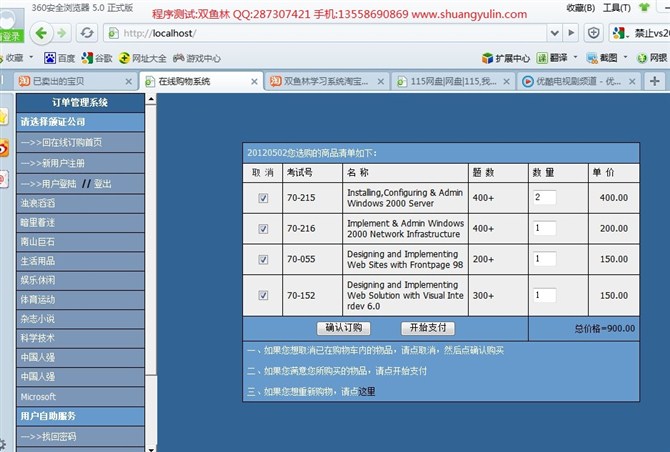
Task: Click the browser back arrow button
Action: [41, 33]
